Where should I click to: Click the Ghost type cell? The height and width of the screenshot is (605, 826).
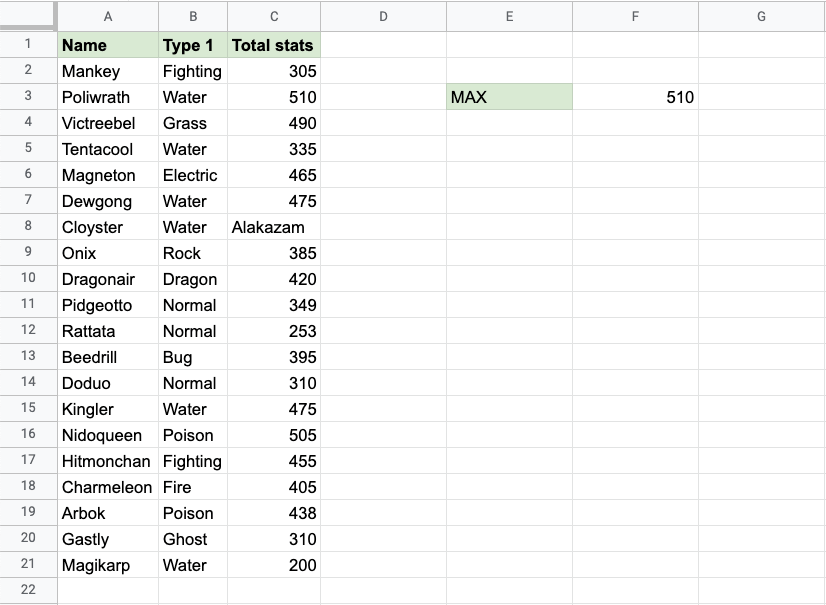coord(193,539)
